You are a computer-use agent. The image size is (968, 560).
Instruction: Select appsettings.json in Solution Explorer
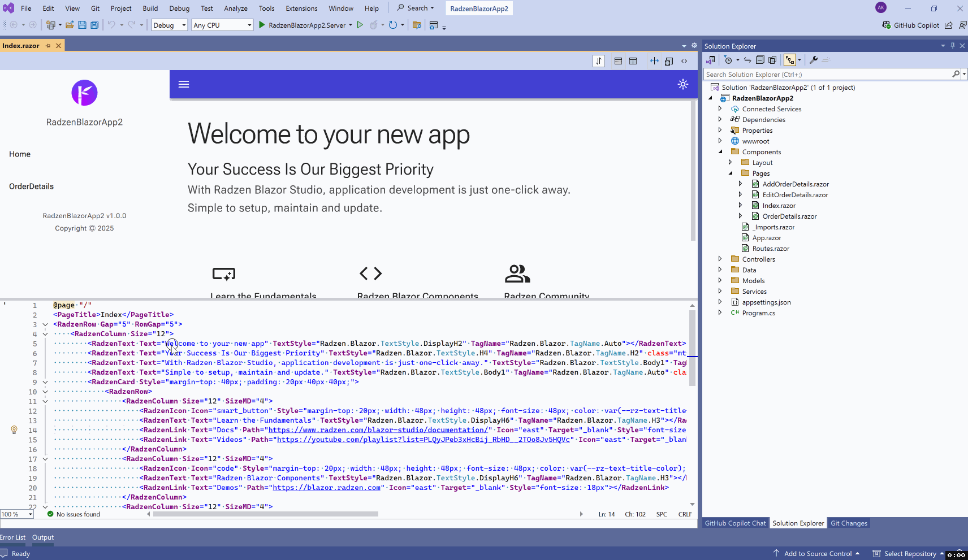[x=766, y=302]
